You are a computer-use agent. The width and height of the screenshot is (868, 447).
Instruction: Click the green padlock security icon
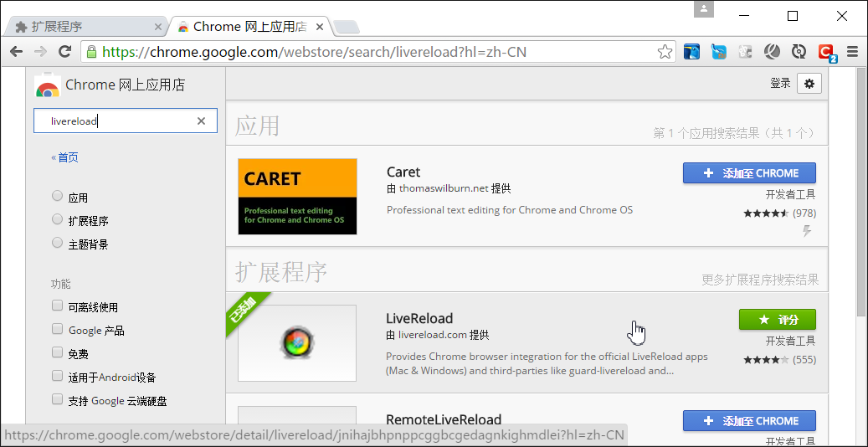[91, 52]
